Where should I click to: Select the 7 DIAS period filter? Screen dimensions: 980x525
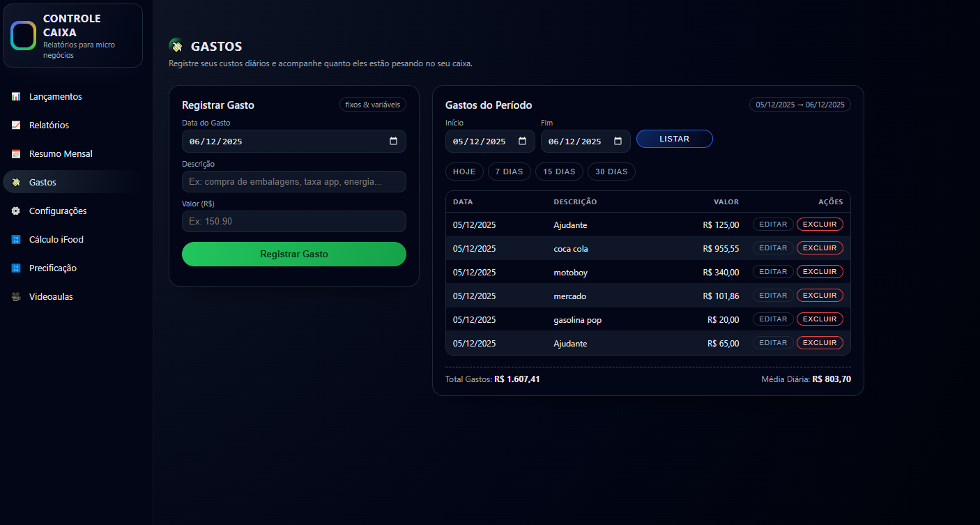click(509, 172)
